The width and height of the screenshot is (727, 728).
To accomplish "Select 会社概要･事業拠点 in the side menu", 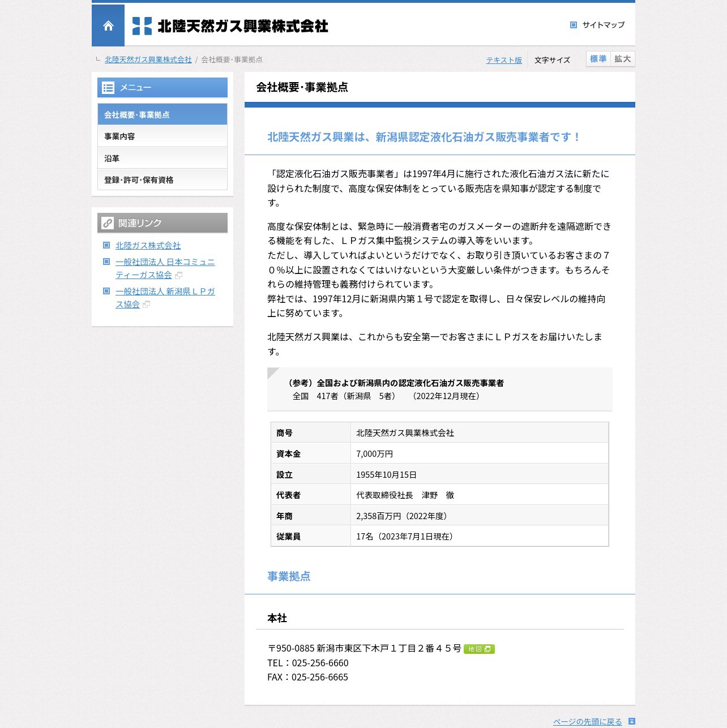I will pyautogui.click(x=162, y=114).
